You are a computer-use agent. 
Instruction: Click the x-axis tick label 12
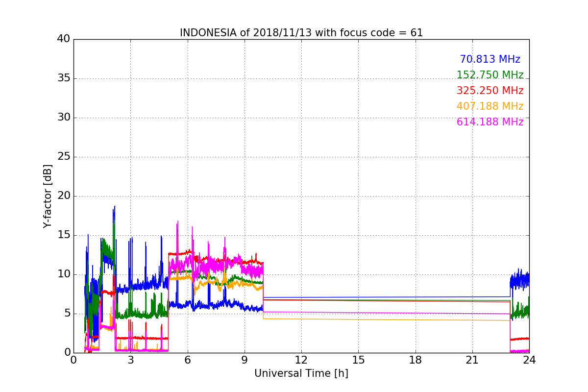(x=301, y=360)
